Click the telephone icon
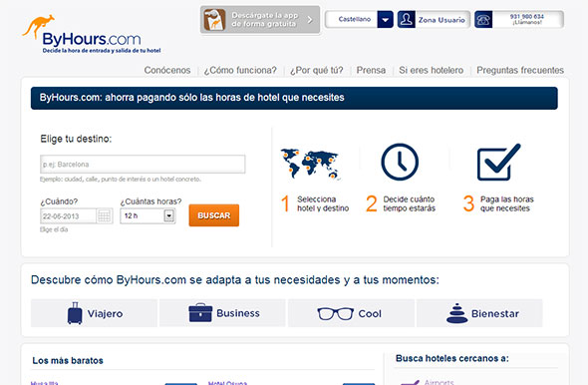The width and height of the screenshot is (588, 385). click(483, 20)
